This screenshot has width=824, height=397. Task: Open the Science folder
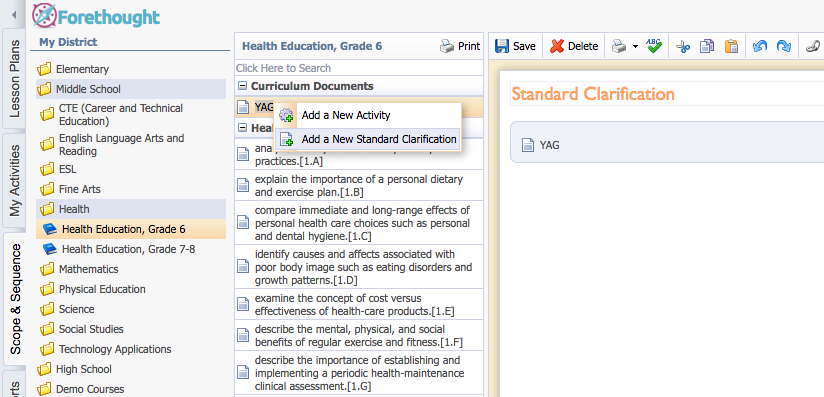pos(131,309)
